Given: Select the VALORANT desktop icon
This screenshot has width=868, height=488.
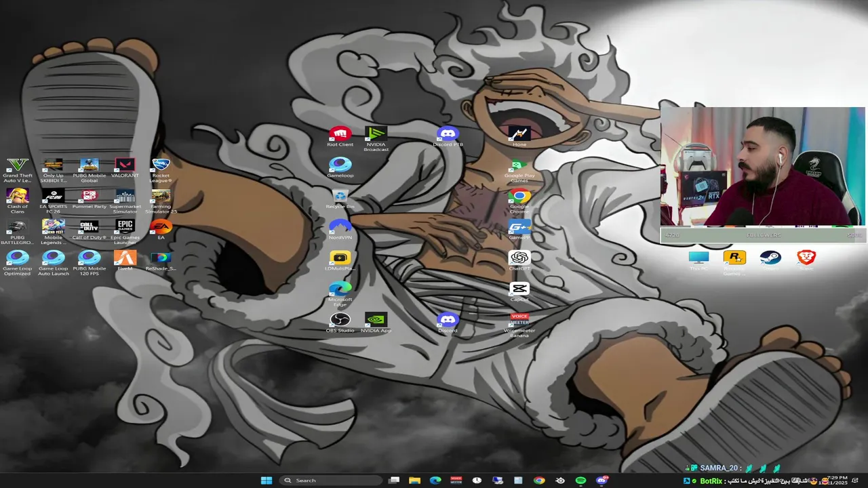Looking at the screenshot, I should tap(125, 168).
